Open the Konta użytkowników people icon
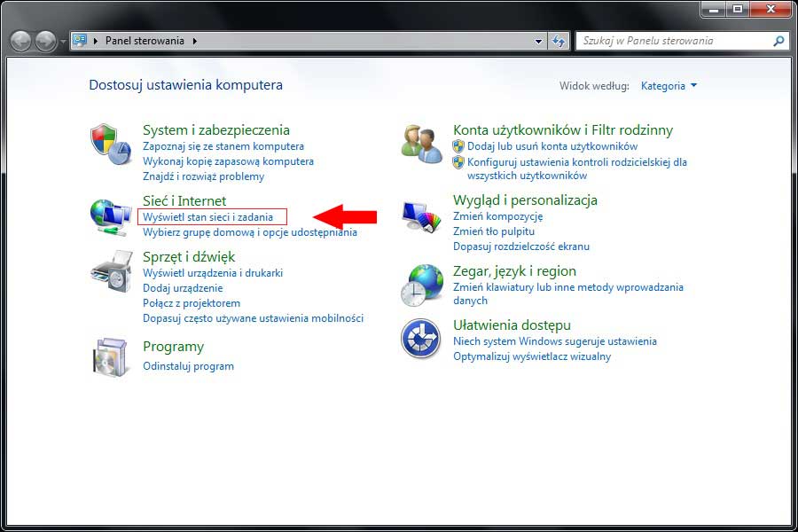 tap(421, 144)
